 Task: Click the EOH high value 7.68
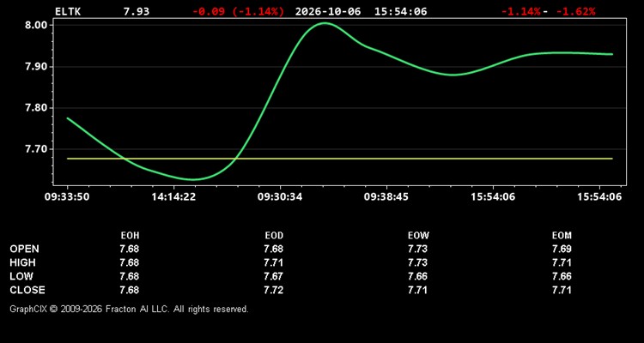[x=130, y=262]
